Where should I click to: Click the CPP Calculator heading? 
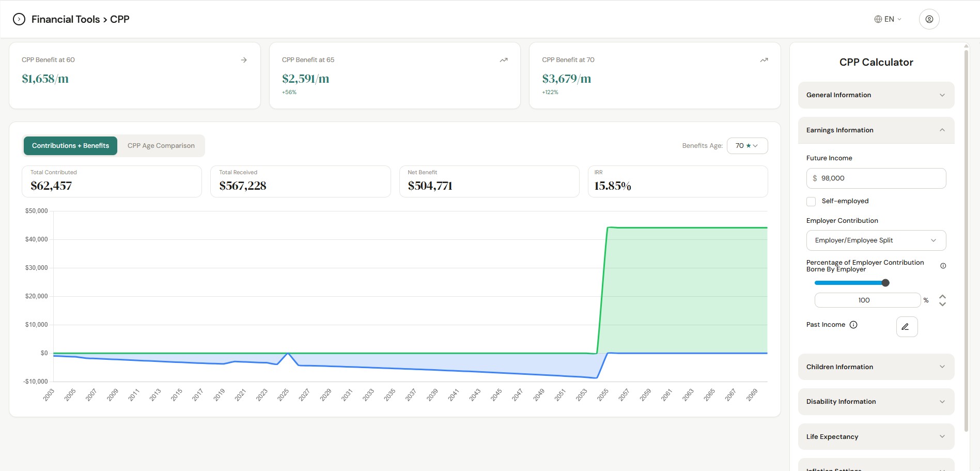876,62
